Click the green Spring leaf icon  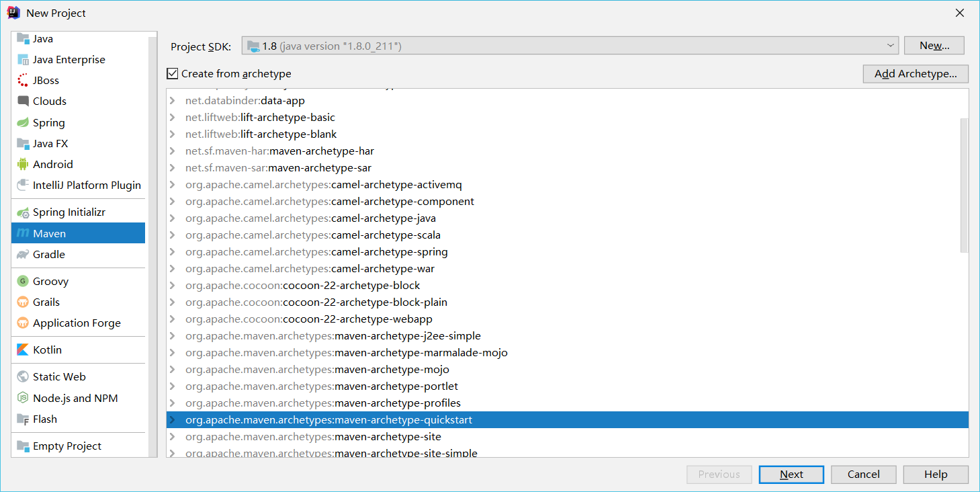point(23,122)
